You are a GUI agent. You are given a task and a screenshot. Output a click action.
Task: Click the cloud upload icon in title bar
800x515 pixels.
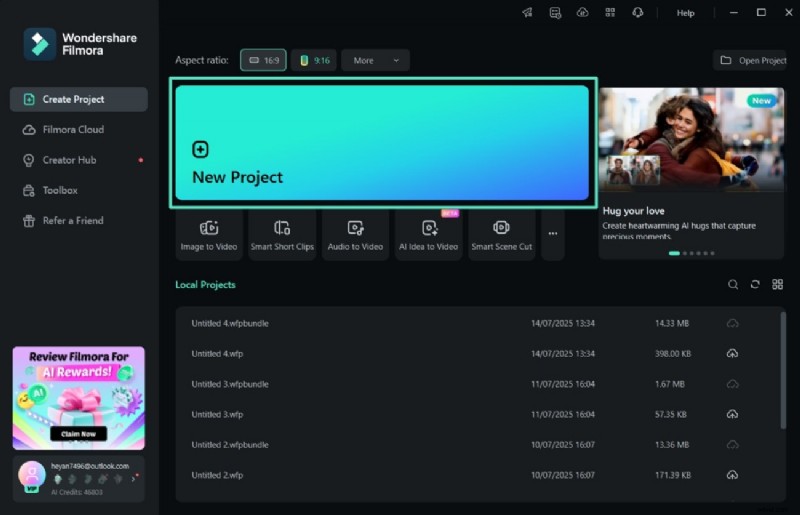coord(583,13)
